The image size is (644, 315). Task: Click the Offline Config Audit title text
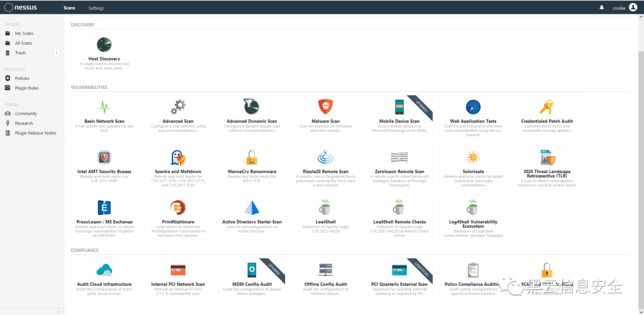[326, 284]
